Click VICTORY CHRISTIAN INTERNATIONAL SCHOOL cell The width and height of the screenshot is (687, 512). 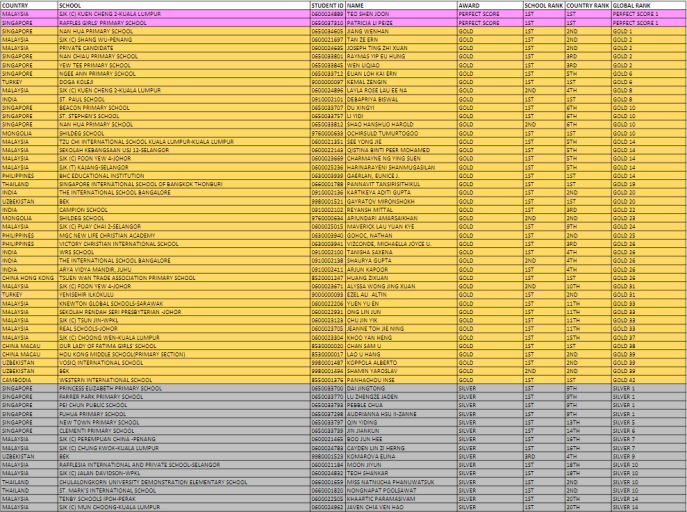tap(184, 244)
